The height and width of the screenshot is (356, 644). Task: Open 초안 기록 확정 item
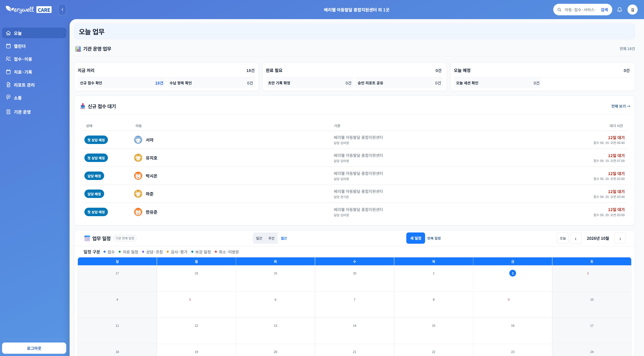click(310, 83)
